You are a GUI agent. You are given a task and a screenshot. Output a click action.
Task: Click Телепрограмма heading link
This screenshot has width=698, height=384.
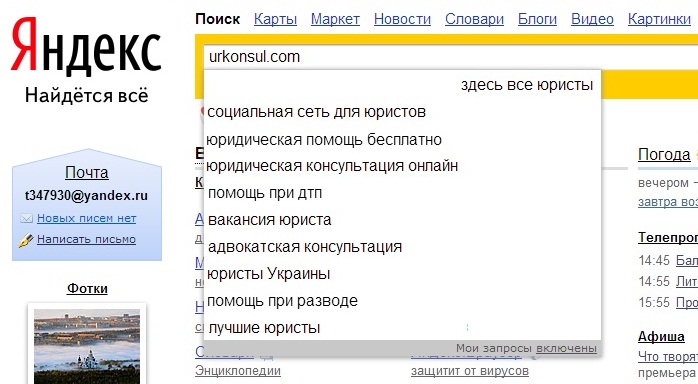(668, 237)
